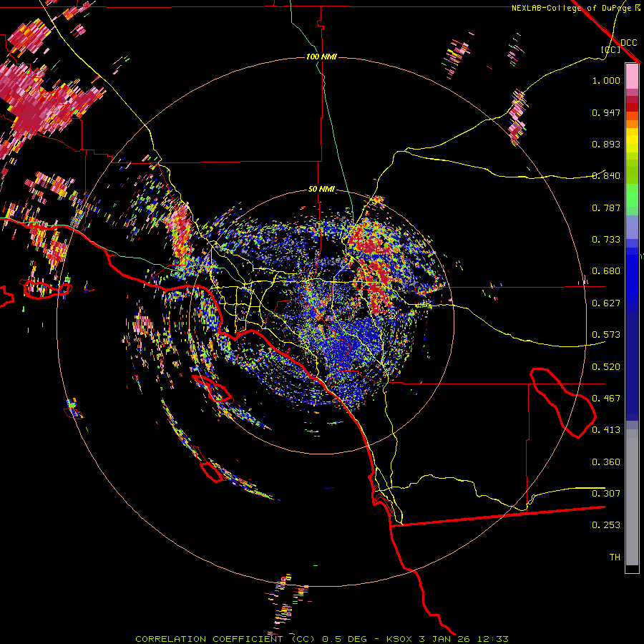Select the 0.253 scale value
The width and height of the screenshot is (644, 644).
pos(606,525)
